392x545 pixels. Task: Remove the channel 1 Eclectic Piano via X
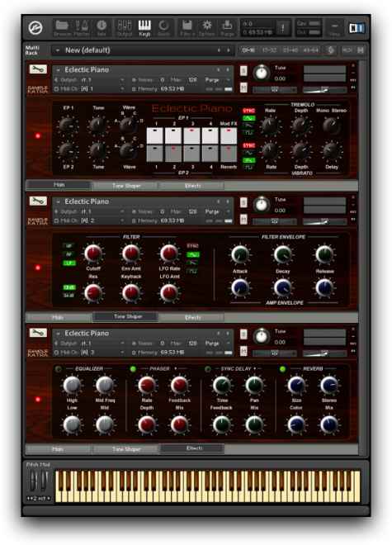tap(353, 65)
